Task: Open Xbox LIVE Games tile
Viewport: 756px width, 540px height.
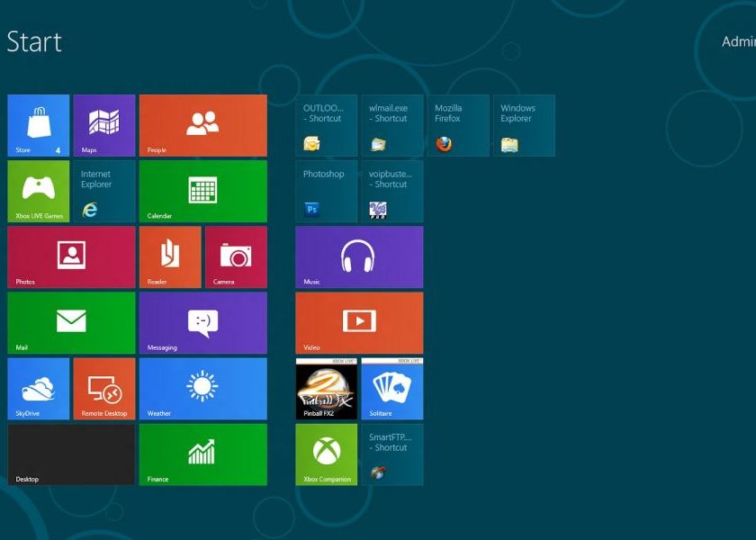Action: tap(38, 191)
